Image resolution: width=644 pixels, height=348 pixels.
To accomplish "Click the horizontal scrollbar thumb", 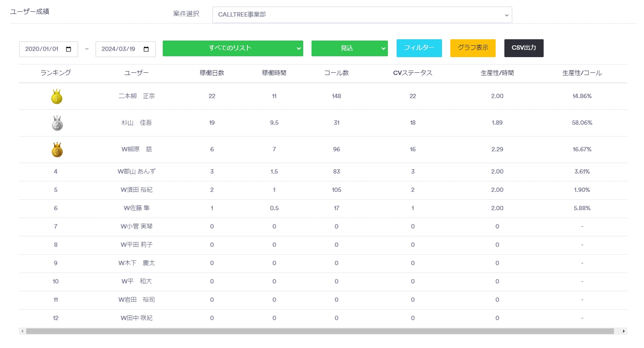I will click(320, 331).
